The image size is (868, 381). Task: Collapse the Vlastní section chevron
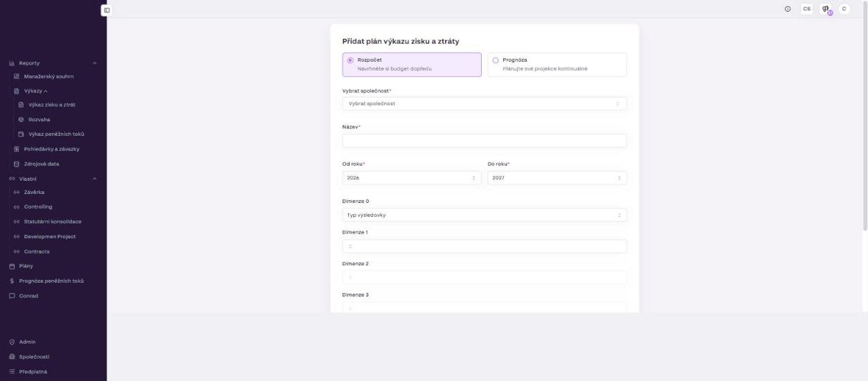95,179
